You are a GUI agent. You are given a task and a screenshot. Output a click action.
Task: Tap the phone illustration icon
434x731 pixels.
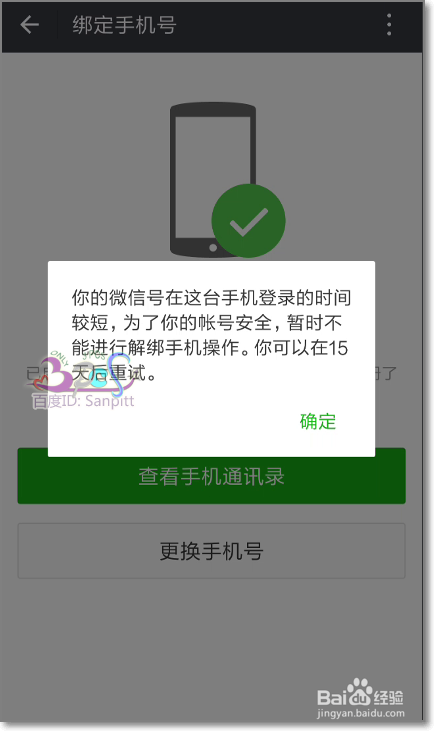[213, 179]
